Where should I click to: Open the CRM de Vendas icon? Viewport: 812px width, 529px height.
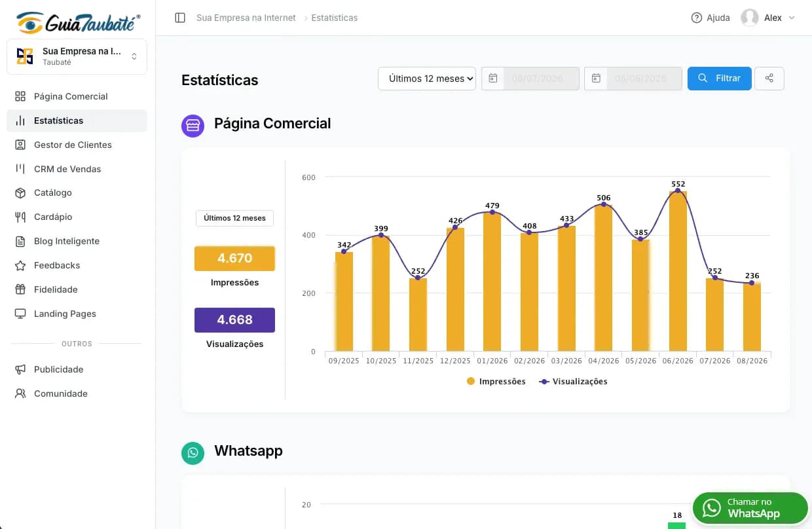coord(20,169)
